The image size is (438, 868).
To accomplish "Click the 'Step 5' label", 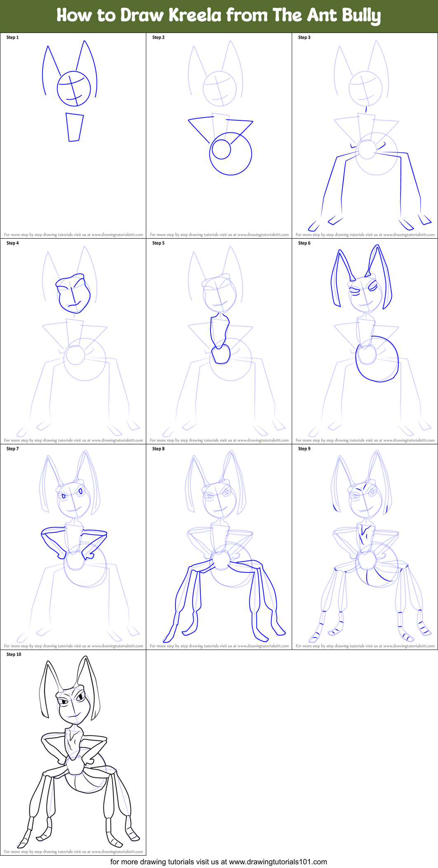I will [159, 243].
